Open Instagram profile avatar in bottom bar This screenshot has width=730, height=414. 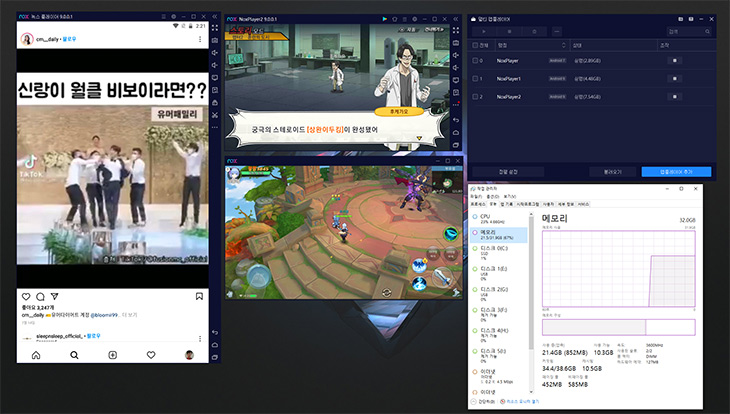[189, 355]
